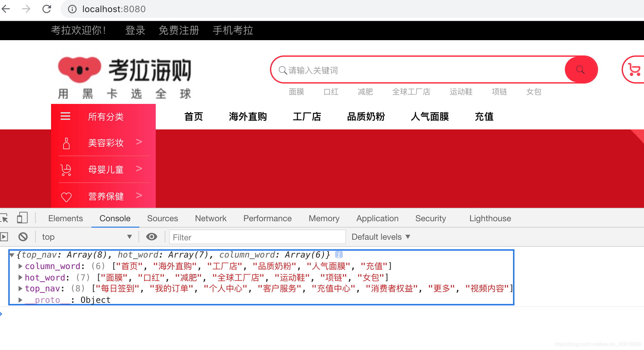Click the 免费注册 register link
The height and width of the screenshot is (350, 644).
click(x=179, y=30)
